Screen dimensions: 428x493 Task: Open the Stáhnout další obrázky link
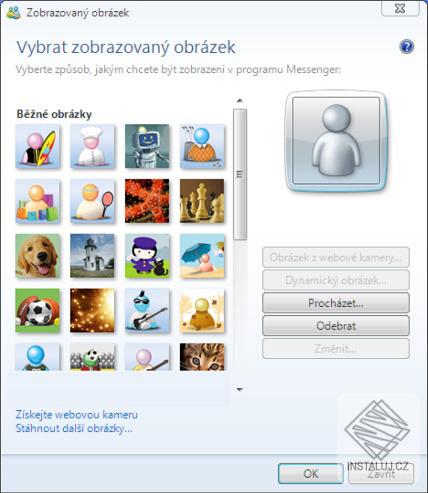pos(74,428)
